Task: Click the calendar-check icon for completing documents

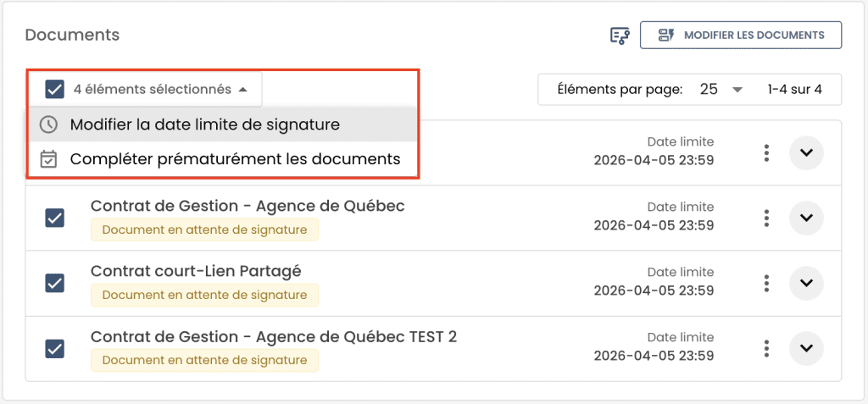Action: pos(49,158)
